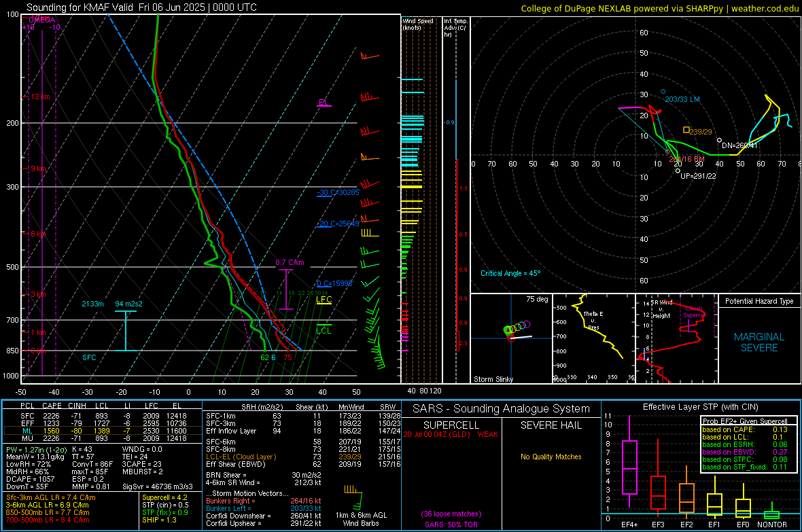This screenshot has width=802, height=532.
Task: Click the based on CAPE: 0.13 line
Action: pyautogui.click(x=745, y=429)
